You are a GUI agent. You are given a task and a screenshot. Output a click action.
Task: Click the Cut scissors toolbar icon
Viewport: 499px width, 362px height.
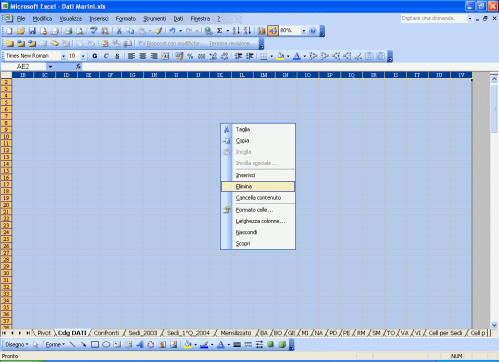(119, 31)
